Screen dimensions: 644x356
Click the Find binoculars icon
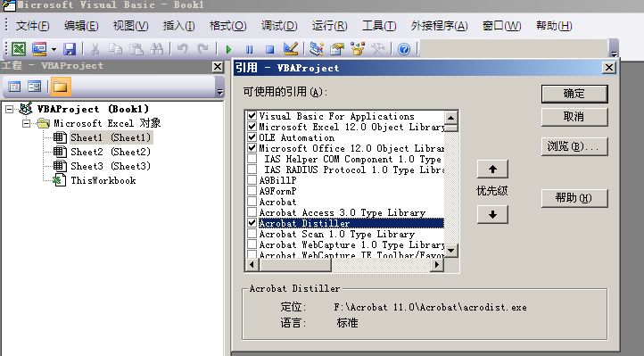coord(156,49)
